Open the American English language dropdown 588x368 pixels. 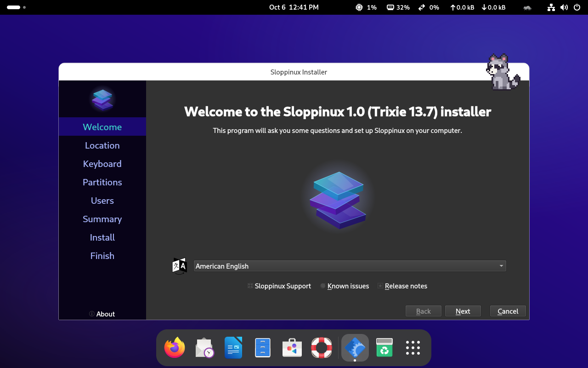click(350, 266)
